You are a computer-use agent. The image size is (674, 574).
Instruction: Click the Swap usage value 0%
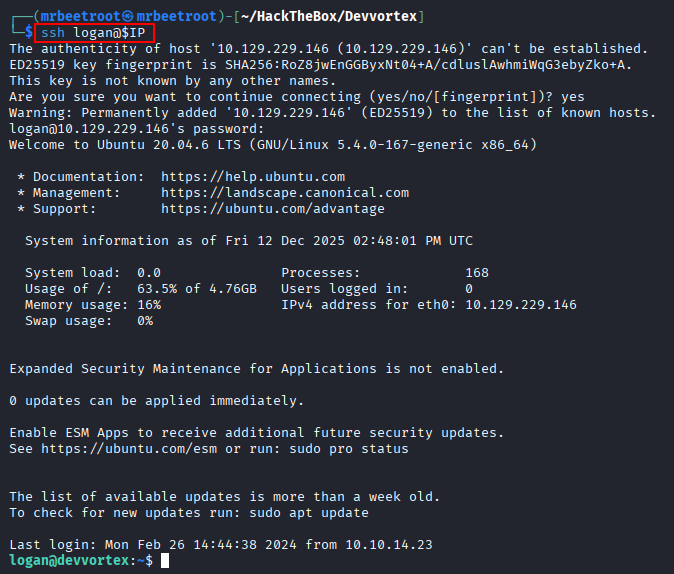pyautogui.click(x=145, y=321)
